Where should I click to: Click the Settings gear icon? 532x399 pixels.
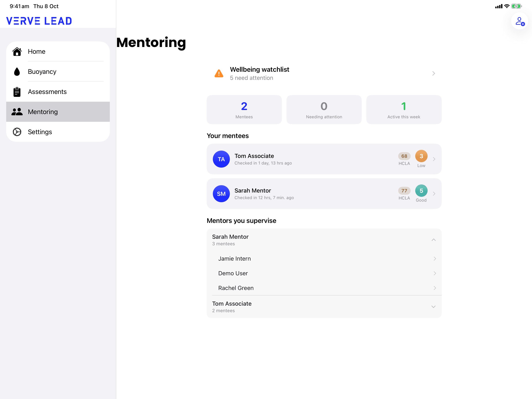coord(17,132)
